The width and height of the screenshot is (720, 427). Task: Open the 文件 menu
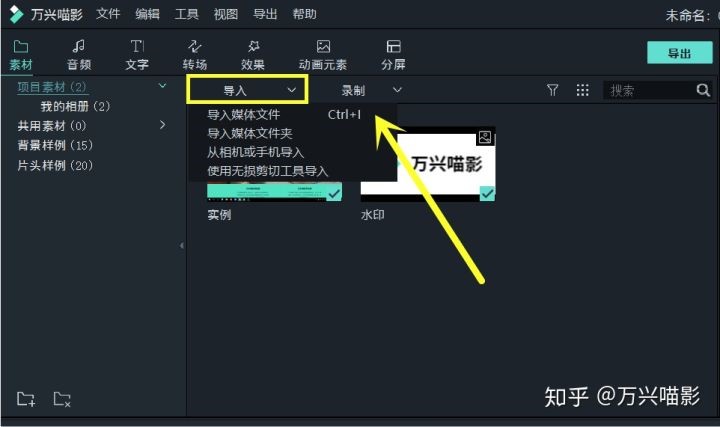[108, 14]
